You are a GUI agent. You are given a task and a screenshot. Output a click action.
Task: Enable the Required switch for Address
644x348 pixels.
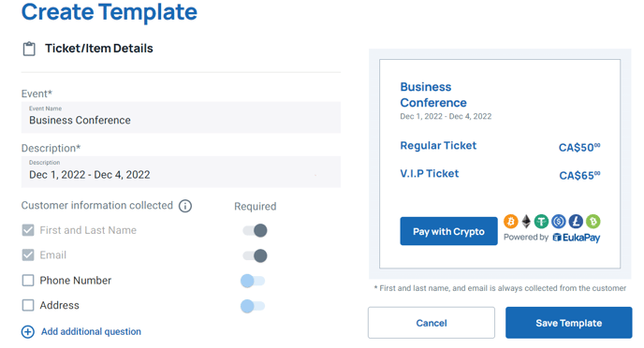[x=253, y=306]
